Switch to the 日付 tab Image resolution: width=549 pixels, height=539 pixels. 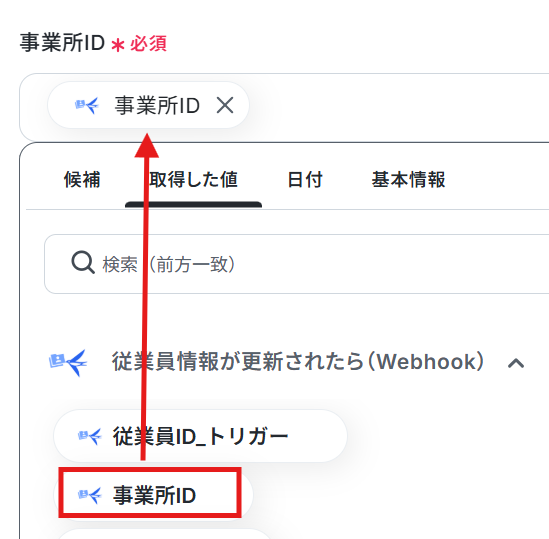pos(305,179)
